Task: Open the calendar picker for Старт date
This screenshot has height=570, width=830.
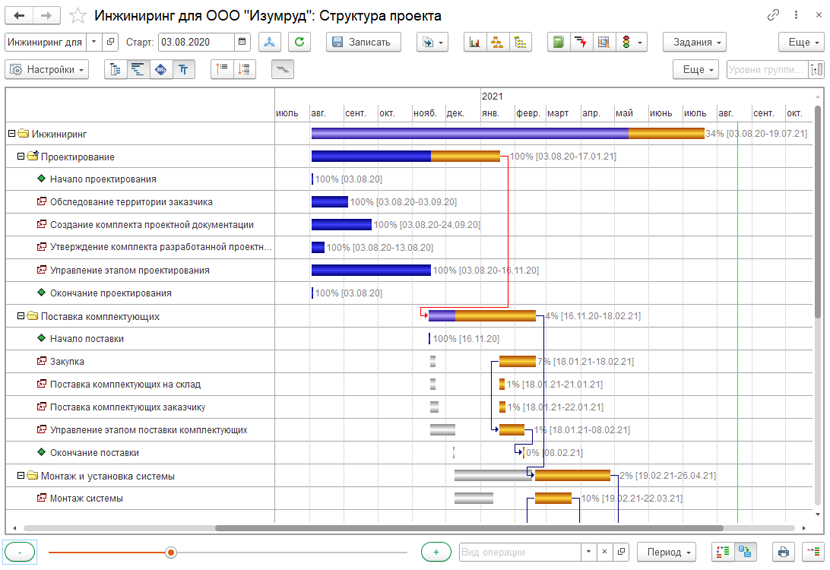Action: [x=242, y=42]
